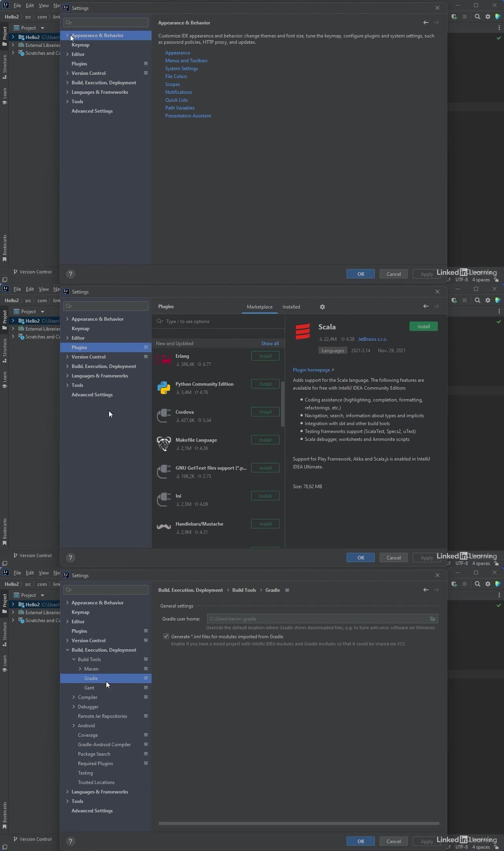This screenshot has height=851, width=504.
Task: Expand the Compiler settings node
Action: pos(74,697)
